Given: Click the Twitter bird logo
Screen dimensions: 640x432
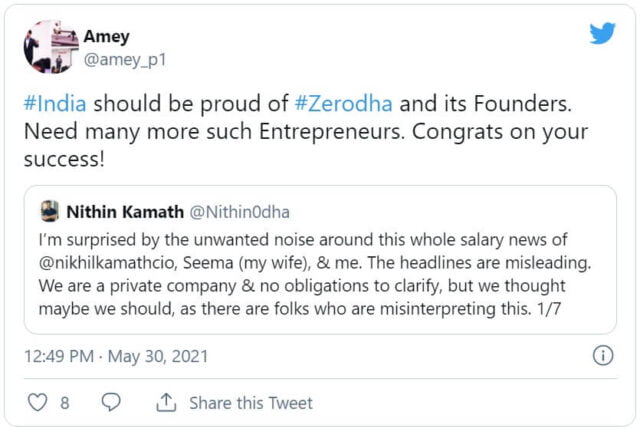Looking at the screenshot, I should pyautogui.click(x=602, y=34).
